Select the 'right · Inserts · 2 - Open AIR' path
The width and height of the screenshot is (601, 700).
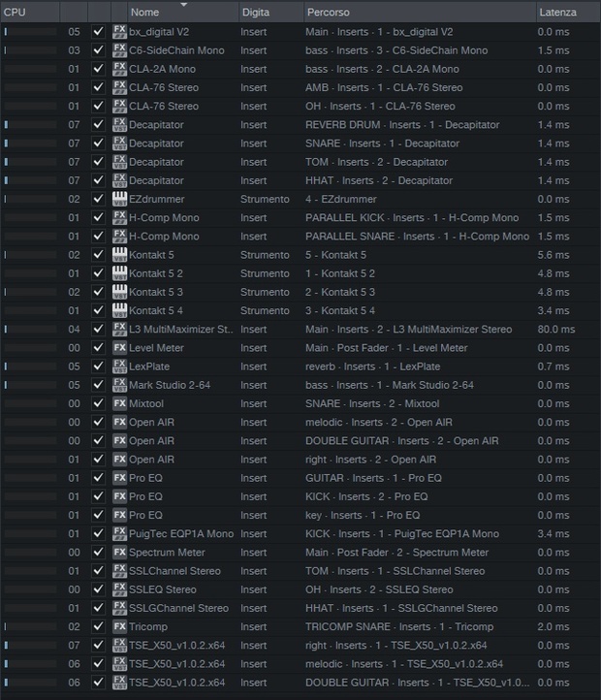click(x=370, y=460)
